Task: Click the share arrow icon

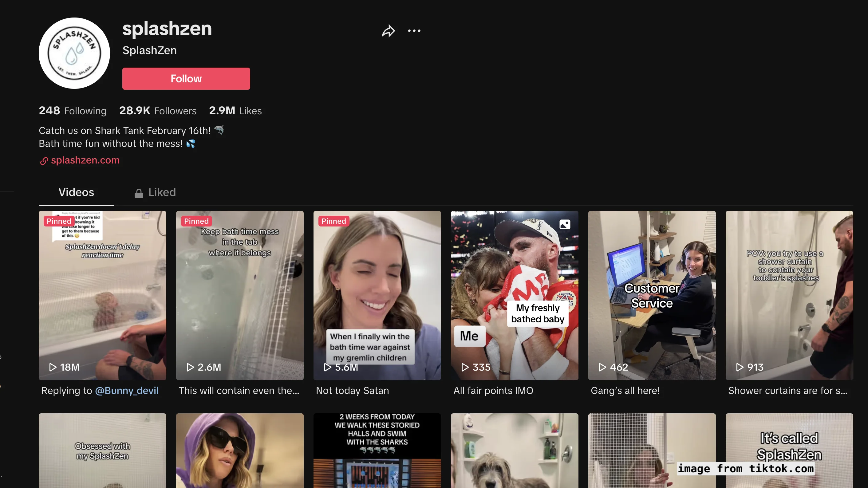Action: (388, 31)
